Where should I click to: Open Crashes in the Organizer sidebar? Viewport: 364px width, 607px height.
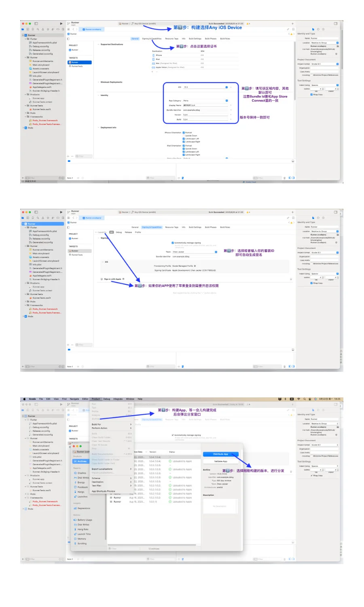[x=80, y=473]
